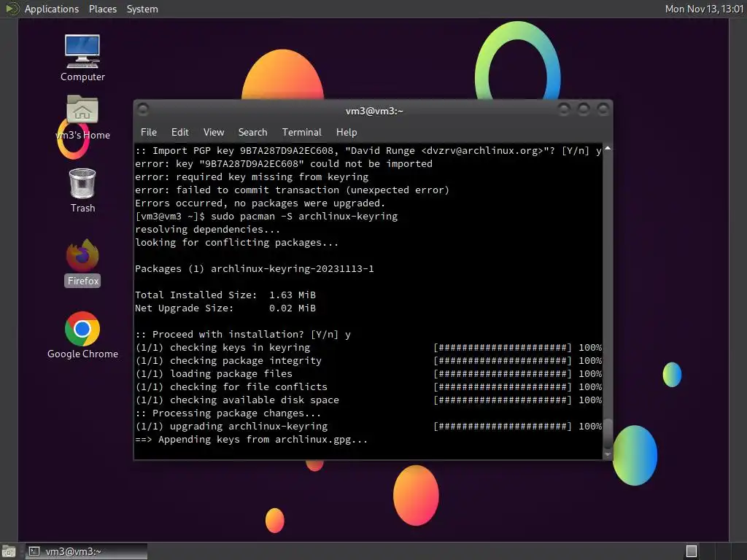
Task: Click the 'could not be imported' error line
Action: coord(284,164)
